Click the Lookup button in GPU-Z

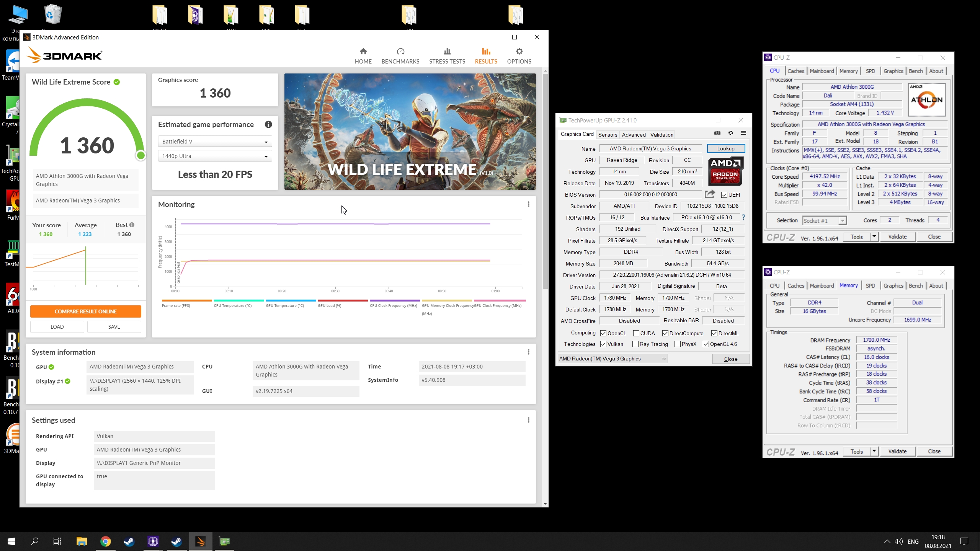(726, 148)
